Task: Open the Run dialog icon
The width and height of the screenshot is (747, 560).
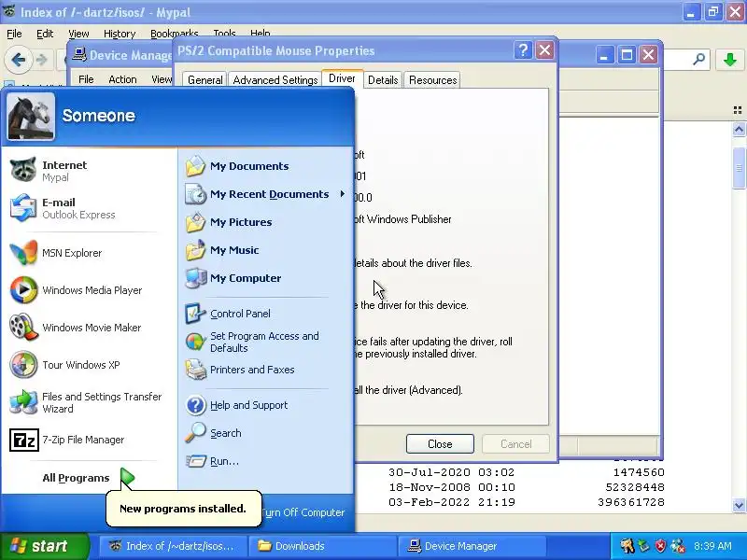Action: (x=195, y=461)
